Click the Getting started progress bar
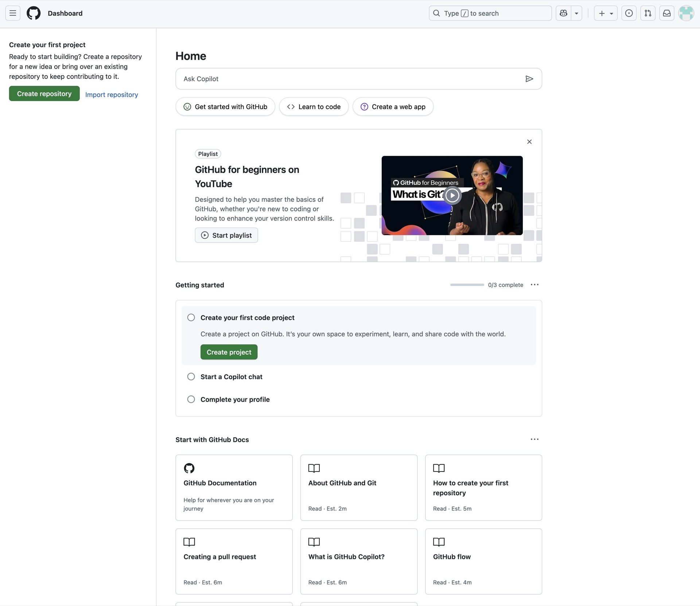The image size is (700, 606). [x=467, y=285]
